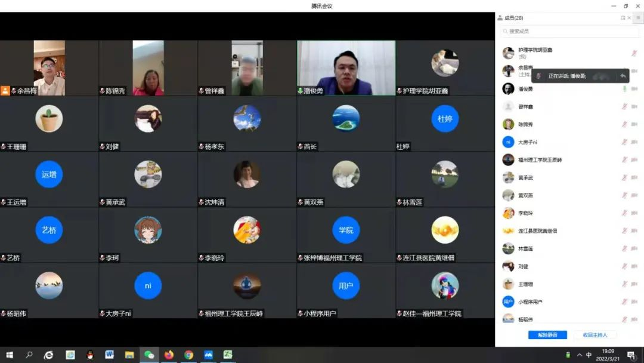This screenshot has height=363, width=644.
Task: Click camera icon for 潘俊勇 in list
Action: (634, 89)
